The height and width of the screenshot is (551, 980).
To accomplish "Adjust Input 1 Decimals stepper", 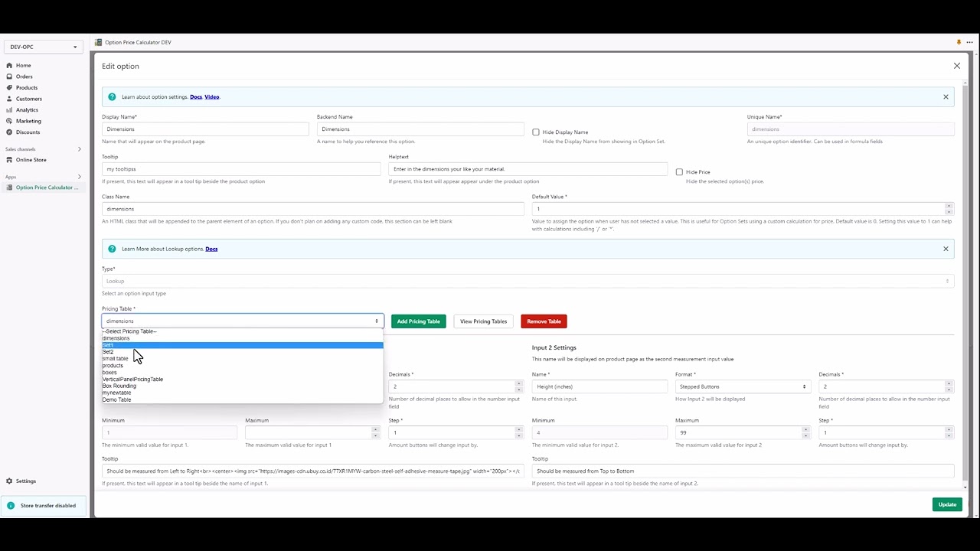I will click(519, 386).
